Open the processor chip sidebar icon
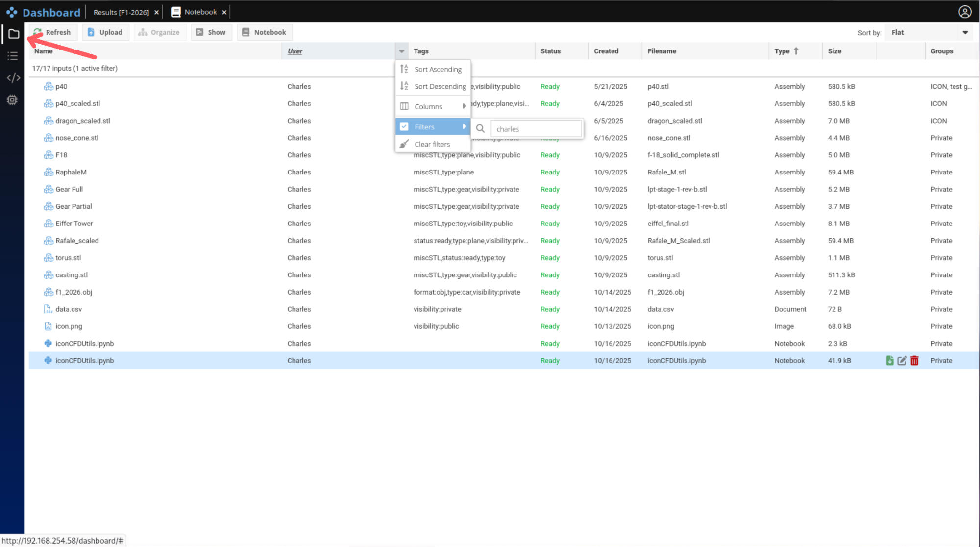 pyautogui.click(x=12, y=100)
